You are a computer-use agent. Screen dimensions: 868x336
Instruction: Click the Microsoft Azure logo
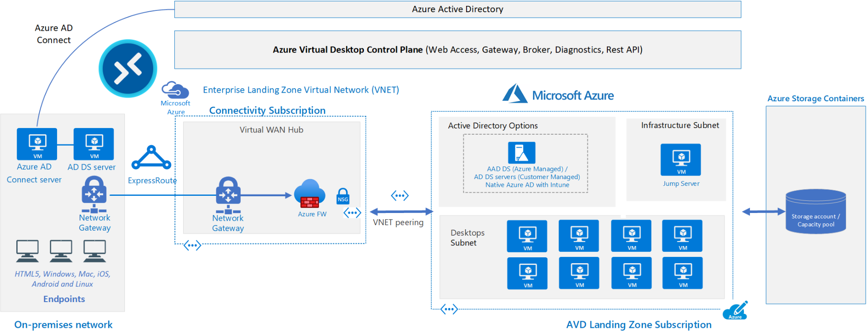point(558,95)
